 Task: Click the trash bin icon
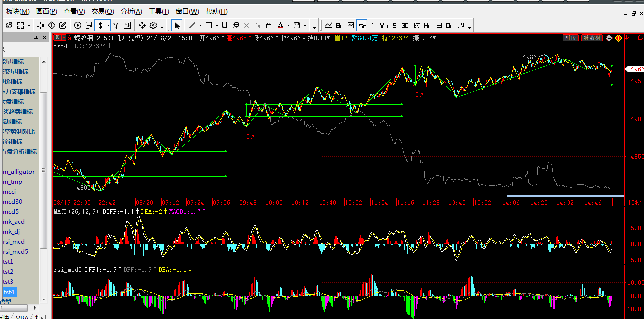point(258,25)
